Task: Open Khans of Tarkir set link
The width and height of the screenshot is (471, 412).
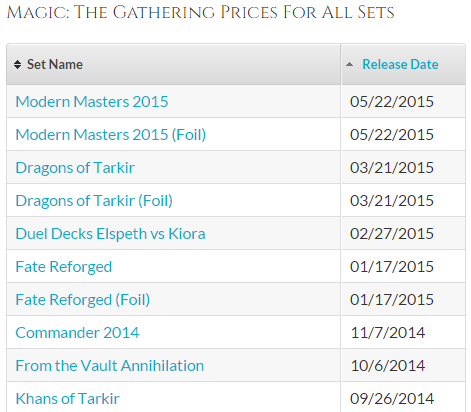Action: tap(67, 398)
